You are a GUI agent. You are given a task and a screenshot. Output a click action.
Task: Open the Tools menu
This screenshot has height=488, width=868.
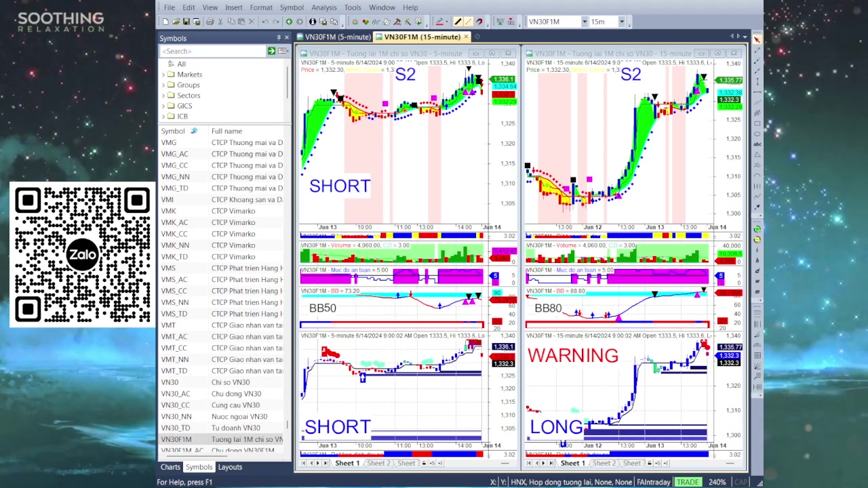tap(353, 7)
